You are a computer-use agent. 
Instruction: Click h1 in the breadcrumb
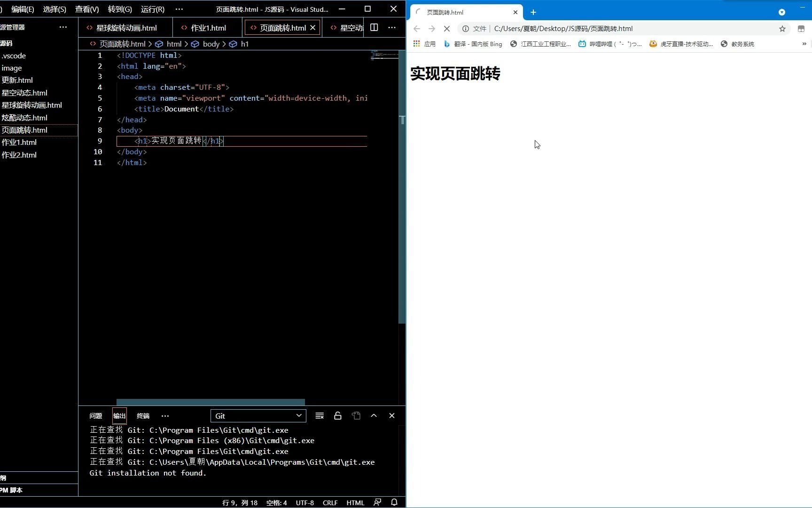coord(244,44)
